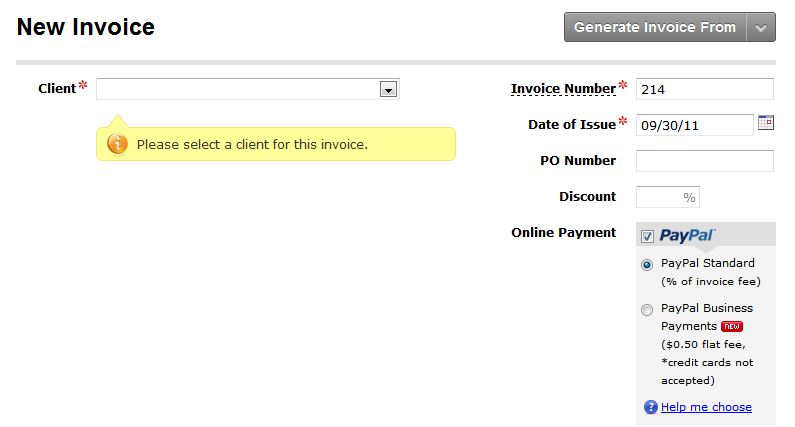The height and width of the screenshot is (427, 795).
Task: Expand the Generate Invoice From arrow menu
Action: coord(761,27)
